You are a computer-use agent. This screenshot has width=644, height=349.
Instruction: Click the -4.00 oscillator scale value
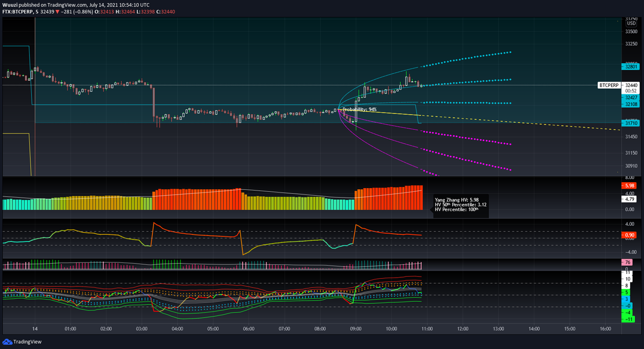630,252
